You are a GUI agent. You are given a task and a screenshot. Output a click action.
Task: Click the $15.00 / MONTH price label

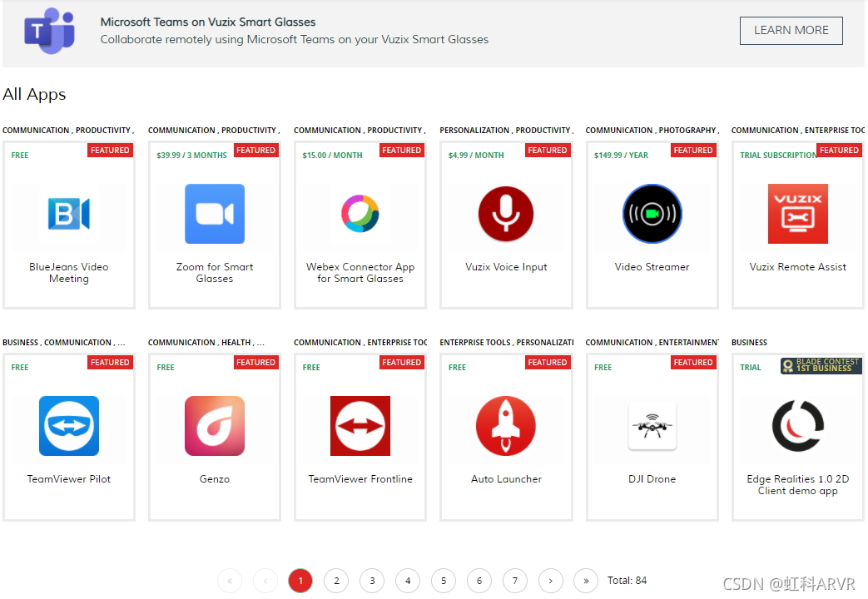332,155
